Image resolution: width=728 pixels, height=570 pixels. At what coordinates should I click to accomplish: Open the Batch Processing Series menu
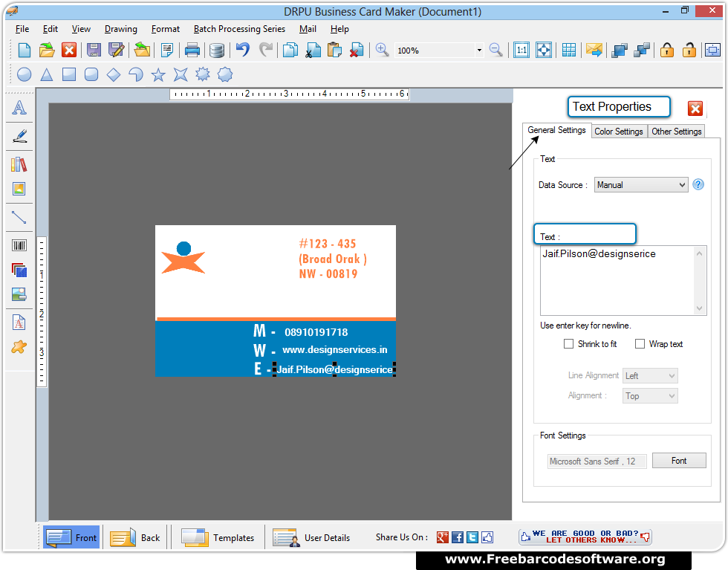coord(239,29)
